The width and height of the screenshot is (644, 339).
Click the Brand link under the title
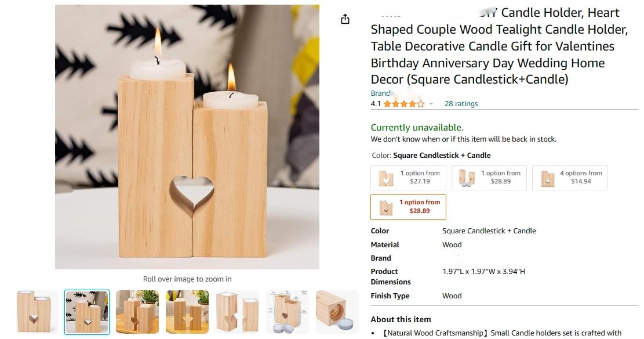pyautogui.click(x=381, y=93)
